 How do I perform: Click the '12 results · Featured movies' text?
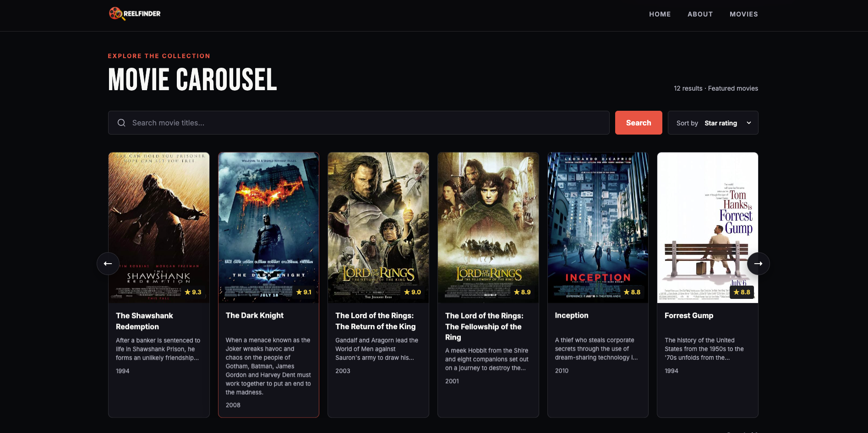coord(716,88)
